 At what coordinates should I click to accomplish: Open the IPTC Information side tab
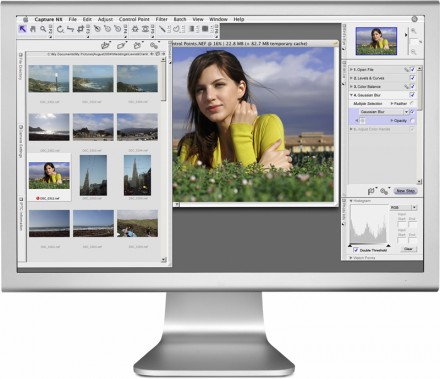click(21, 214)
